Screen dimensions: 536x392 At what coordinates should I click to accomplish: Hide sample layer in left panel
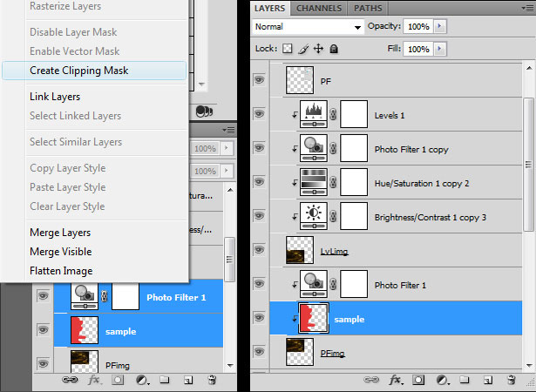click(43, 330)
